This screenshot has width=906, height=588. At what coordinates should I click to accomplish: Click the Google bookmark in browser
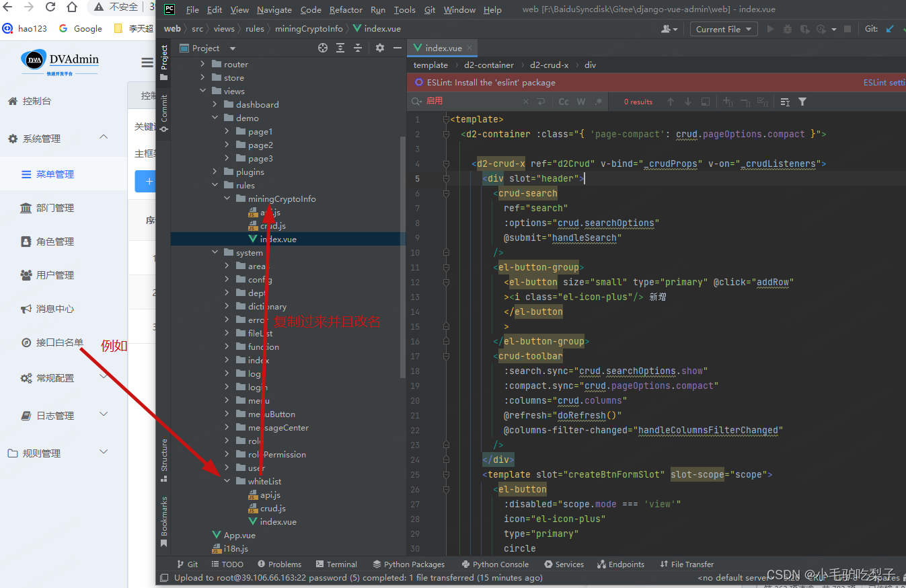coord(81,28)
